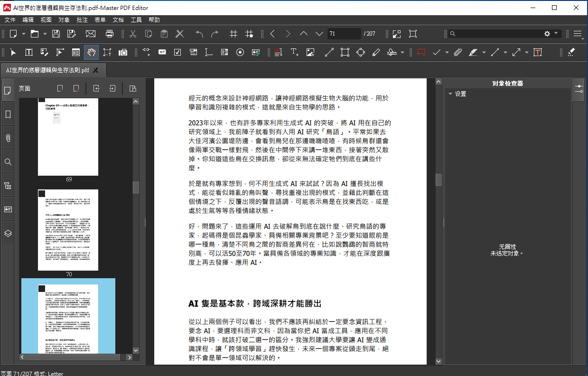Viewport: 588px width, 376px height.
Task: Toggle snap to grid icon
Action: pyautogui.click(x=249, y=34)
